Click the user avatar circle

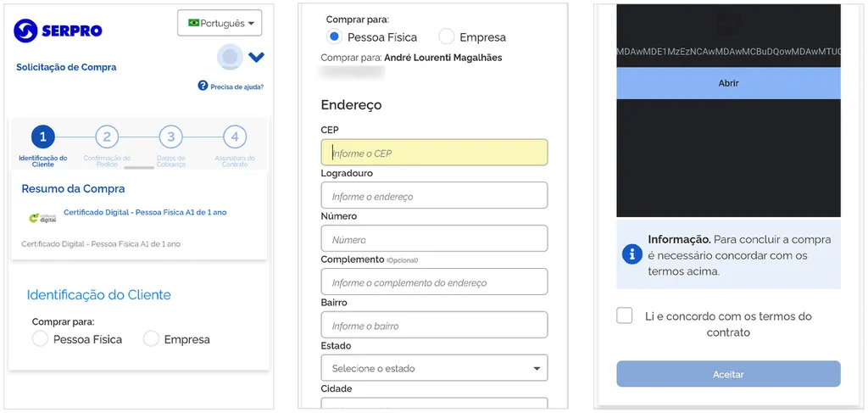click(x=230, y=57)
